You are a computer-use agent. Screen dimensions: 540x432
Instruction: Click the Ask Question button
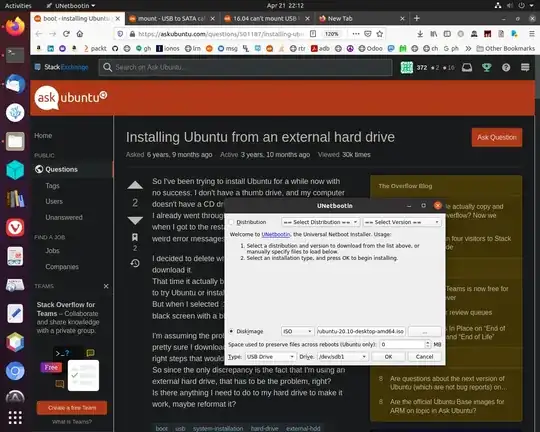[x=497, y=137]
